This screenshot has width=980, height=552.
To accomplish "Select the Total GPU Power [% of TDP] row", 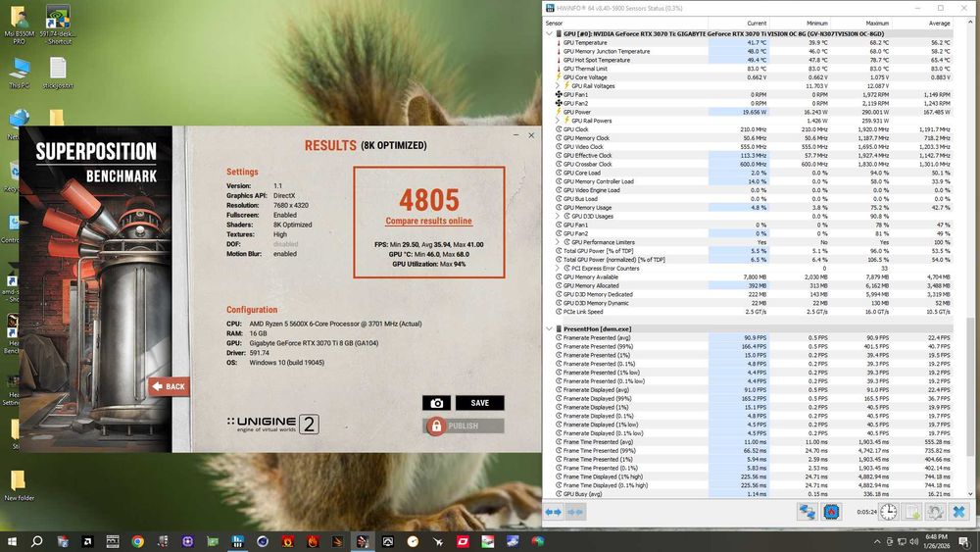I will point(750,251).
